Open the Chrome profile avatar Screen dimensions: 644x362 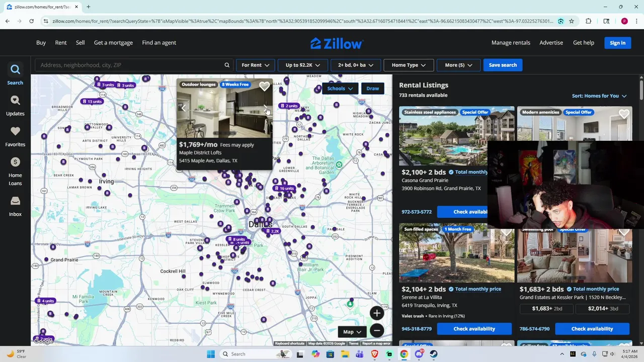pyautogui.click(x=624, y=21)
